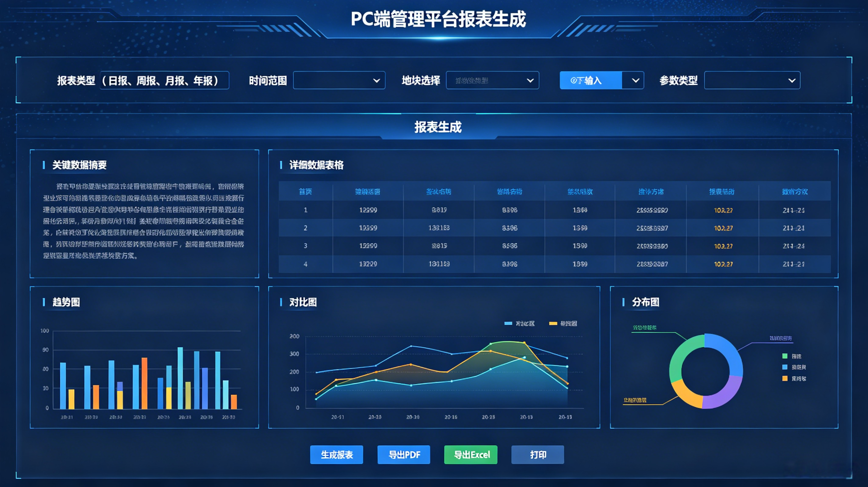Toggle the orange legend swatch in 分布图
This screenshot has height=487, width=868.
(x=785, y=378)
